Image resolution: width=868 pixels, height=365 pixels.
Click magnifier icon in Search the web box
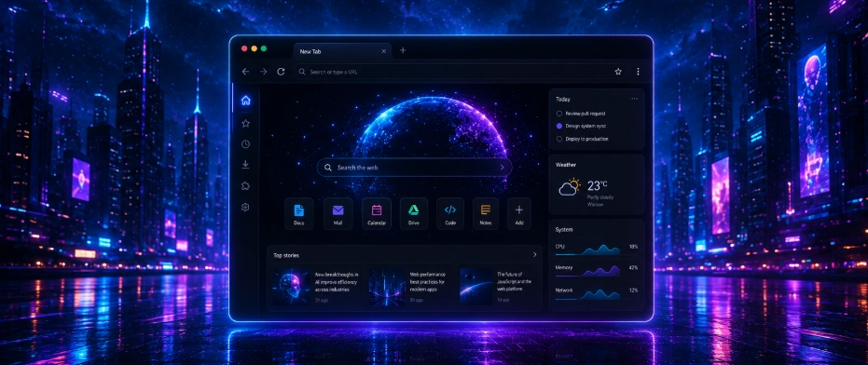(x=328, y=167)
